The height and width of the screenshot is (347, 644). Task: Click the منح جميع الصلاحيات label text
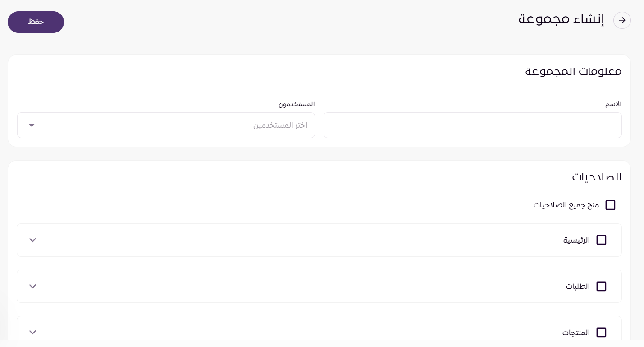[x=566, y=205]
